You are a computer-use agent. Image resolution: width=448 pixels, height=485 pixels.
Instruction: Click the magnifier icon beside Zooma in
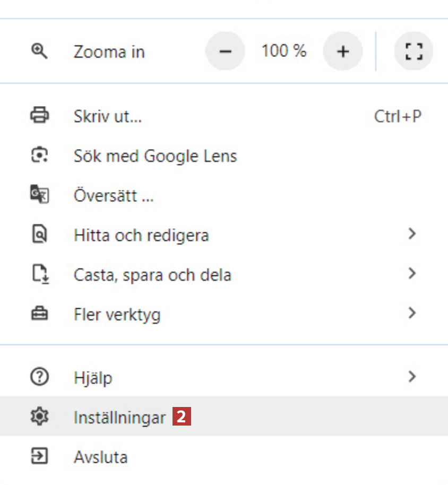tap(40, 51)
